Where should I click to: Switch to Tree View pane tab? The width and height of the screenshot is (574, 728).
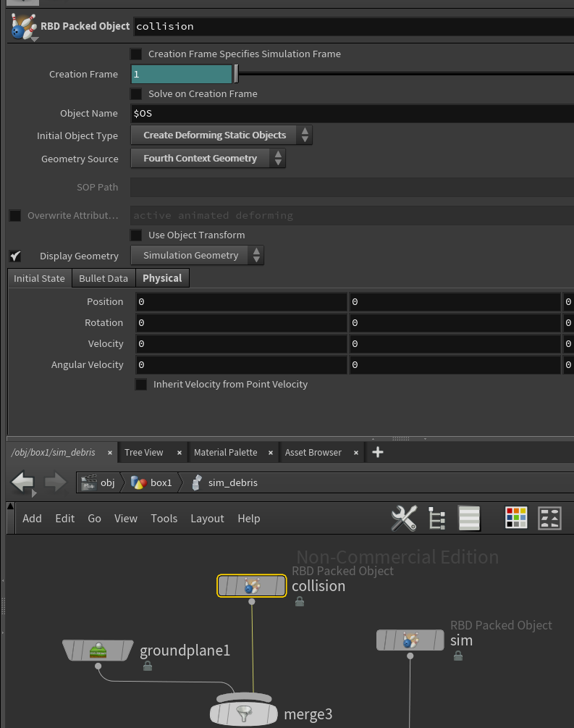coord(144,452)
